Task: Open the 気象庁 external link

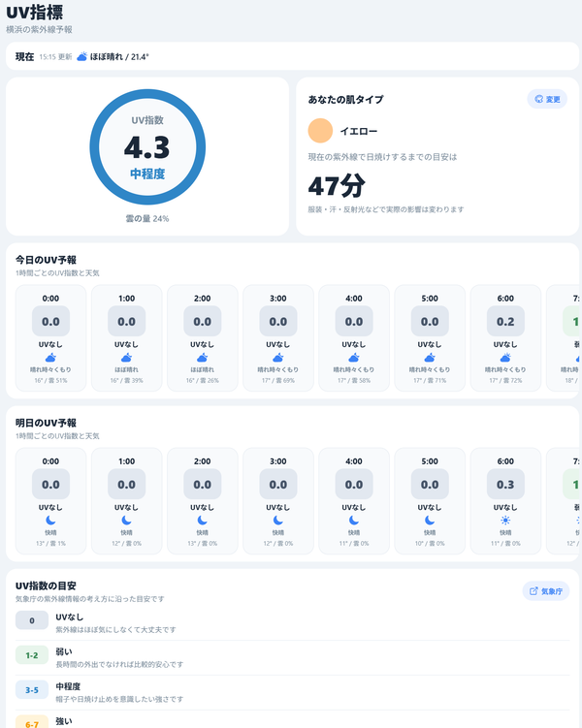Action: pyautogui.click(x=546, y=591)
